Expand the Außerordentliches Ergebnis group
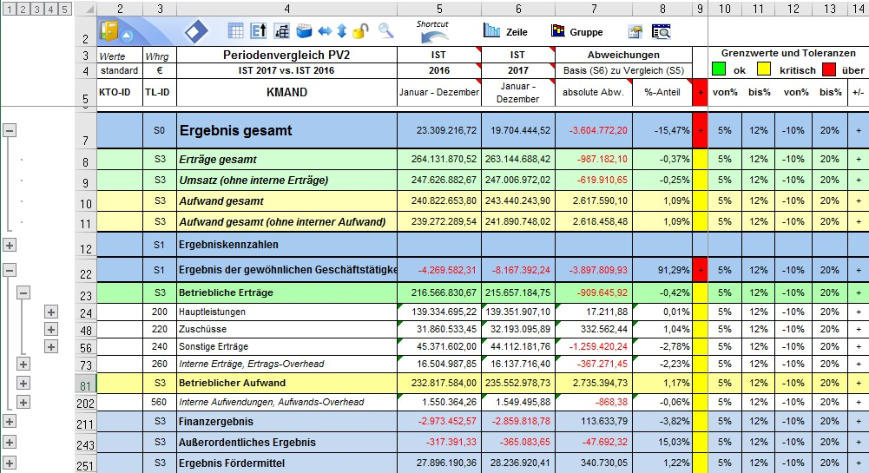The width and height of the screenshot is (869, 473). tap(9, 442)
